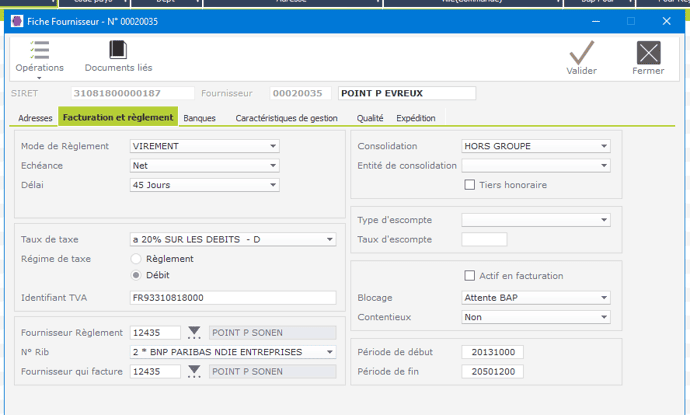Tick the Tiers honoraire checkbox
Screen dimensions: 690x415
pos(470,185)
